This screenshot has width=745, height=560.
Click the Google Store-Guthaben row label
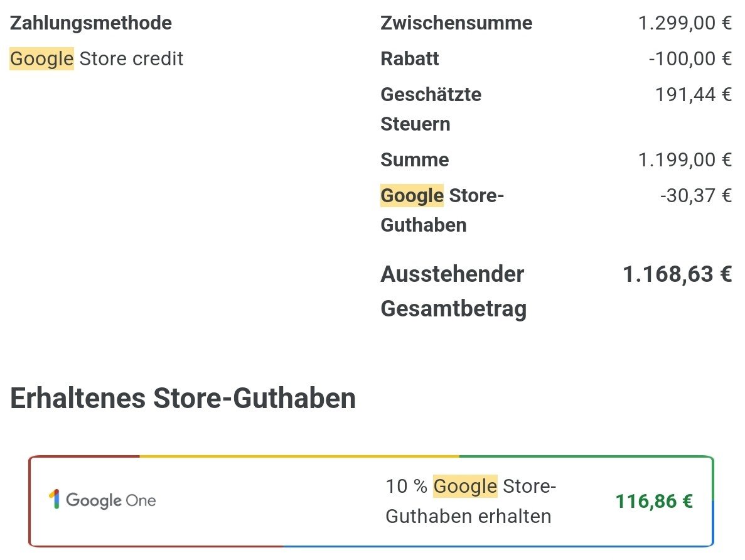pos(442,210)
